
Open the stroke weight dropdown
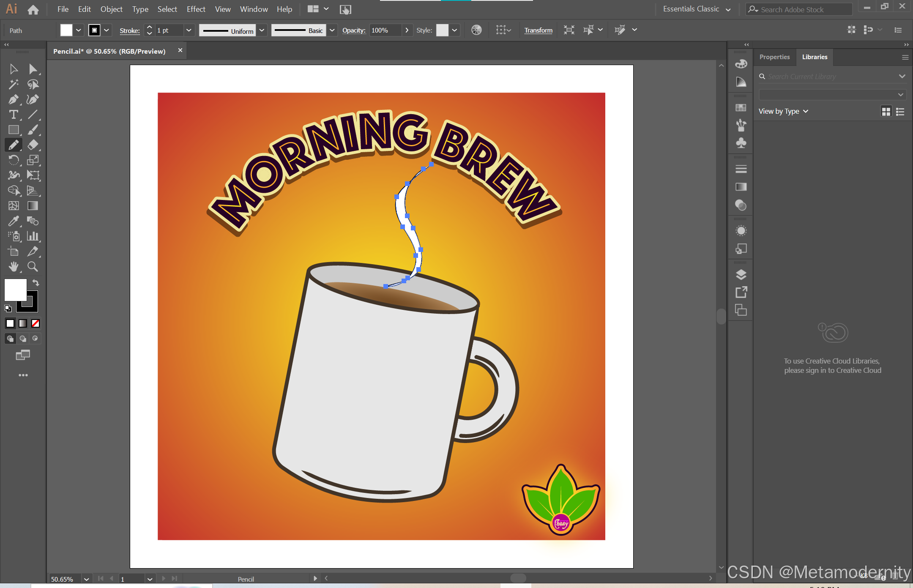click(189, 30)
